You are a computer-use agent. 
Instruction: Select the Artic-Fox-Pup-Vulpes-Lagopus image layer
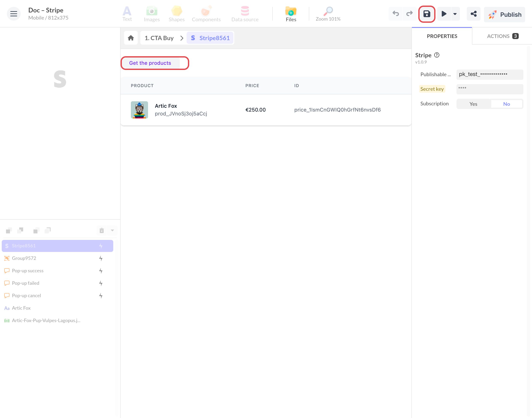(57, 321)
